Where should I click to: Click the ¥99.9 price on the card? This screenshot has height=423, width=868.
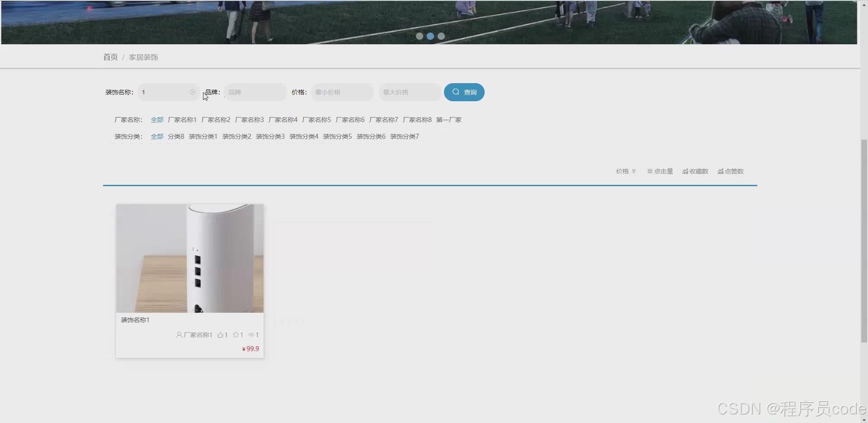(250, 349)
